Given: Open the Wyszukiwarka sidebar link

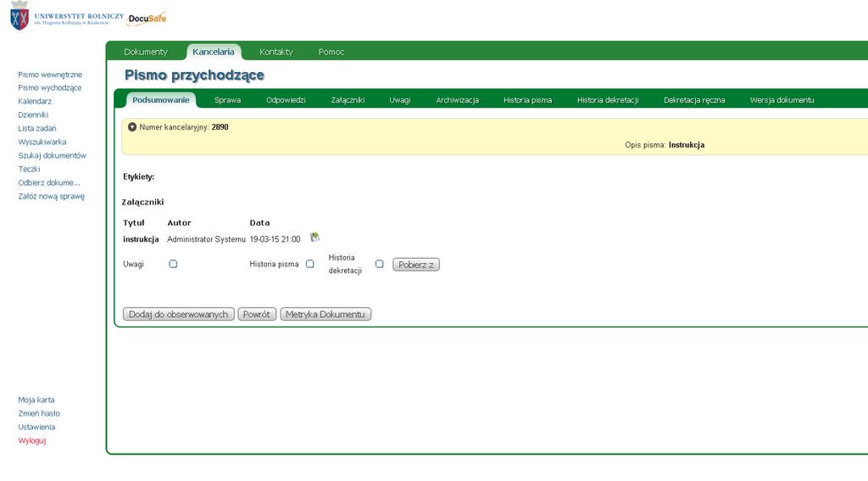Looking at the screenshot, I should 42,143.
